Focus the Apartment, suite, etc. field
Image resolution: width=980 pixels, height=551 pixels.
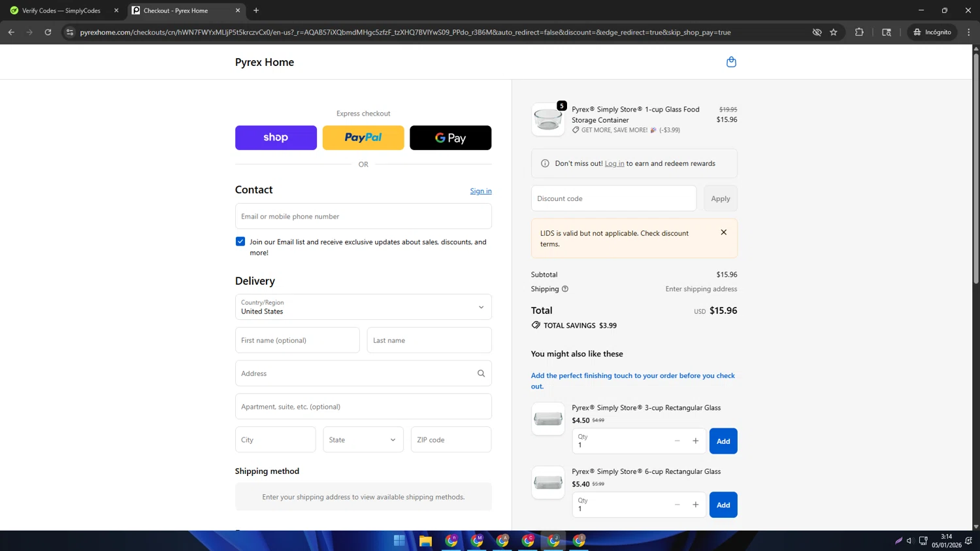coord(363,407)
